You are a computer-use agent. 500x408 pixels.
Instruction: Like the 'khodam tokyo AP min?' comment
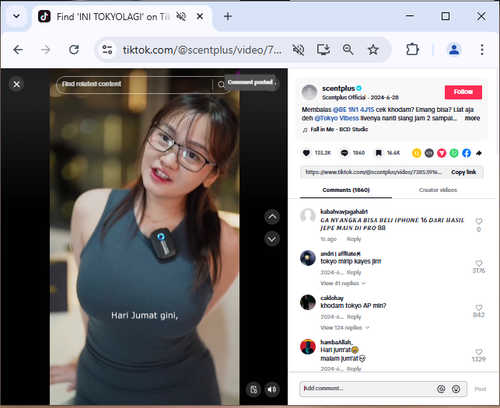tap(479, 307)
